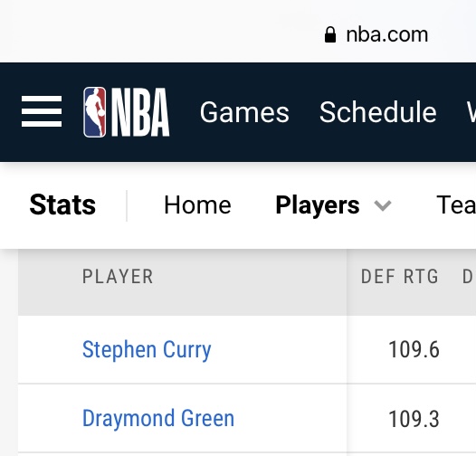Image resolution: width=476 pixels, height=456 pixels.
Task: Open the hamburger menu icon
Action: (x=42, y=111)
